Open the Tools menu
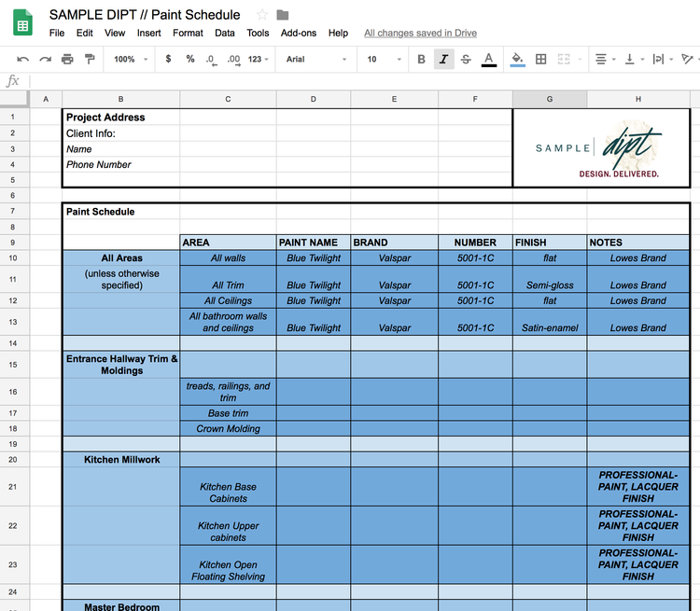This screenshot has height=611, width=700. [258, 33]
